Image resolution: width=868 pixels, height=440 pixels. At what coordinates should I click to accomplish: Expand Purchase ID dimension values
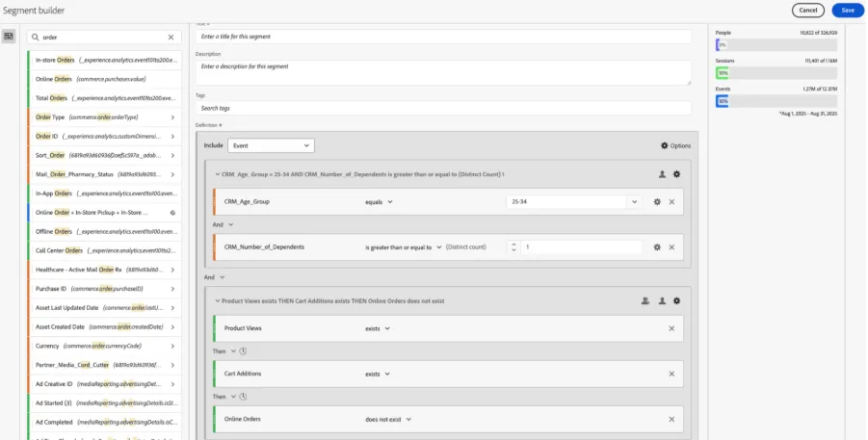172,289
